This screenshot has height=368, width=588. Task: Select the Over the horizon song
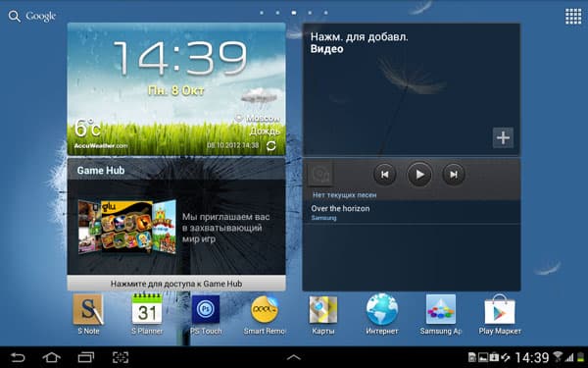pos(411,212)
